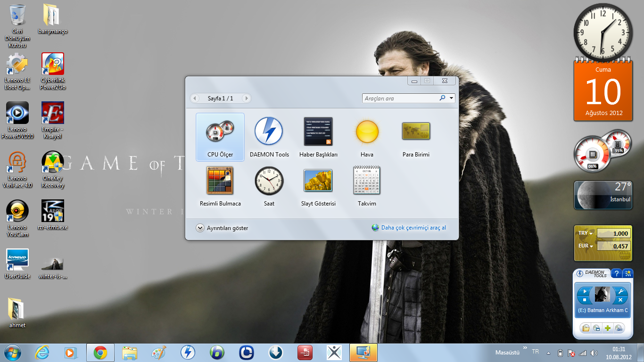Image resolution: width=644 pixels, height=362 pixels.
Task: Go to next gadget page
Action: pyautogui.click(x=246, y=98)
